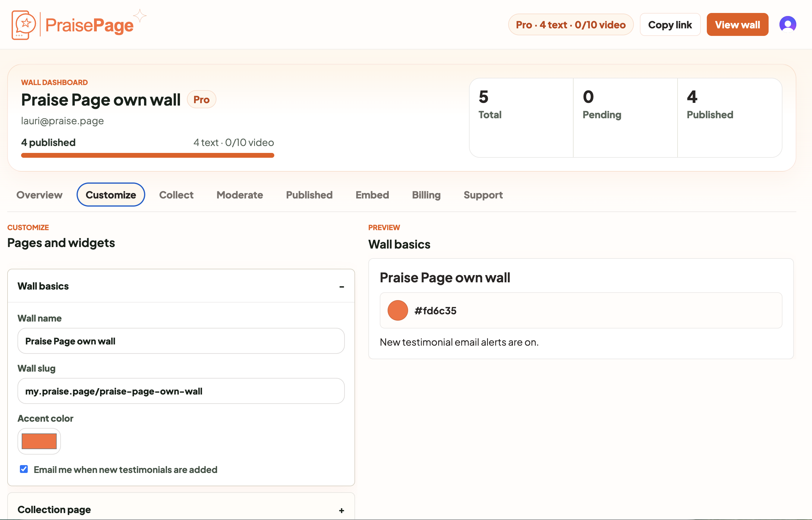Open the Billing tab
The image size is (812, 520).
coord(426,195)
